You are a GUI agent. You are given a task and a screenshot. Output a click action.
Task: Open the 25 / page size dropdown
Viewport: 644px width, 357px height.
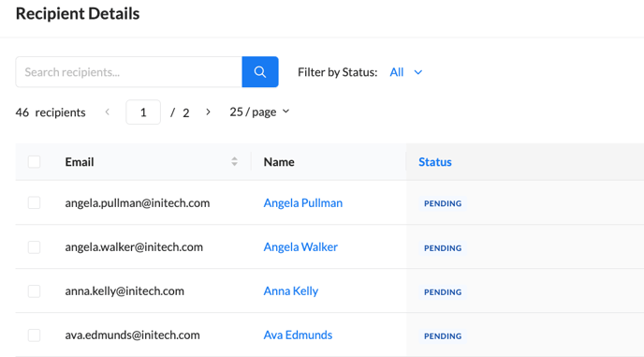(259, 112)
